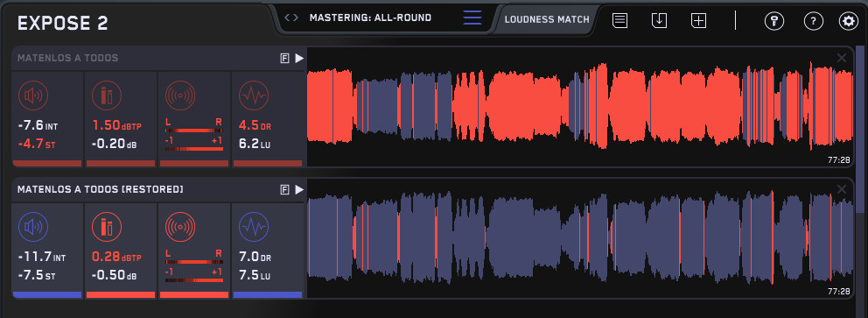Click the export/download icon
The image size is (868, 318).
point(659,21)
